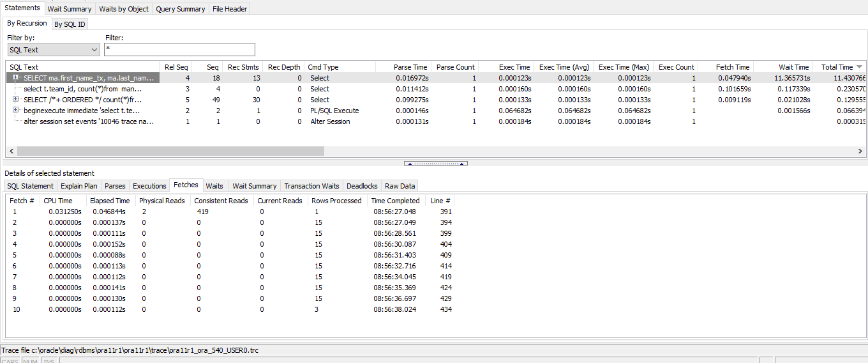Switch to the Parses detail tab

115,186
